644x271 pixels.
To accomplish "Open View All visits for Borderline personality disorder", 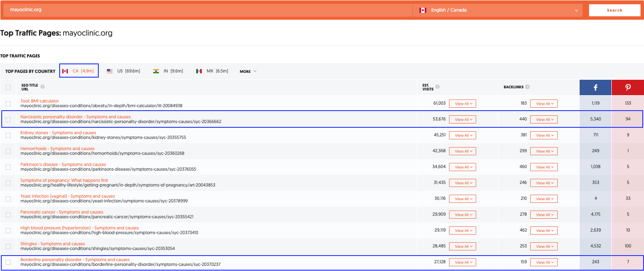I will (462, 262).
